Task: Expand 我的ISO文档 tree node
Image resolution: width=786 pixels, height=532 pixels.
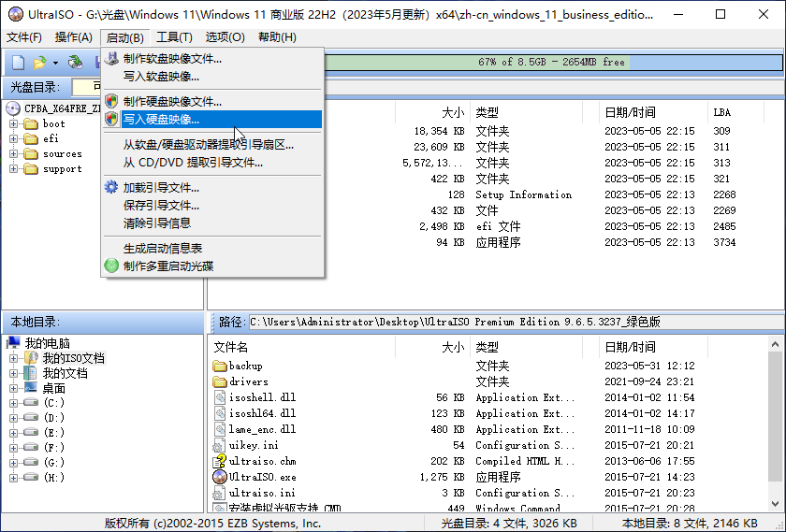Action: pyautogui.click(x=13, y=358)
